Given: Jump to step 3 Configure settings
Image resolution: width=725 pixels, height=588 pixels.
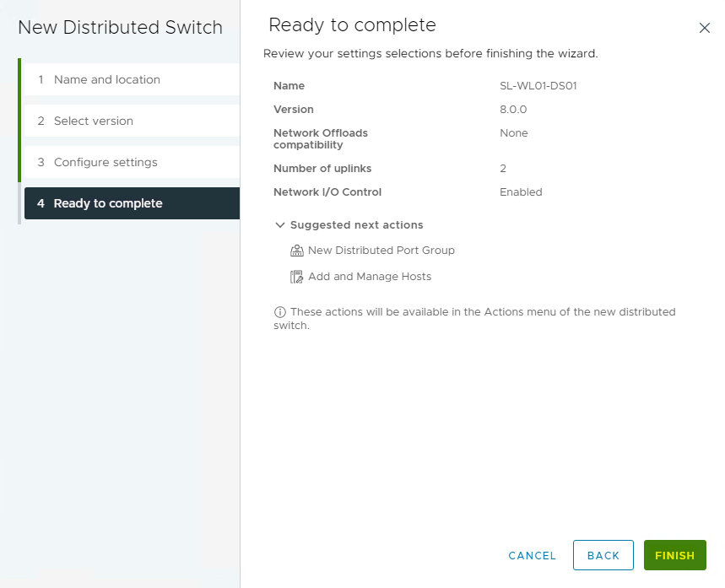Looking at the screenshot, I should click(x=106, y=162).
